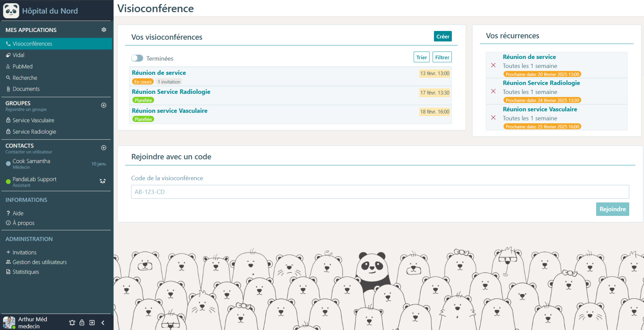The height and width of the screenshot is (330, 644).
Task: Click the Créer button
Action: coord(443,36)
